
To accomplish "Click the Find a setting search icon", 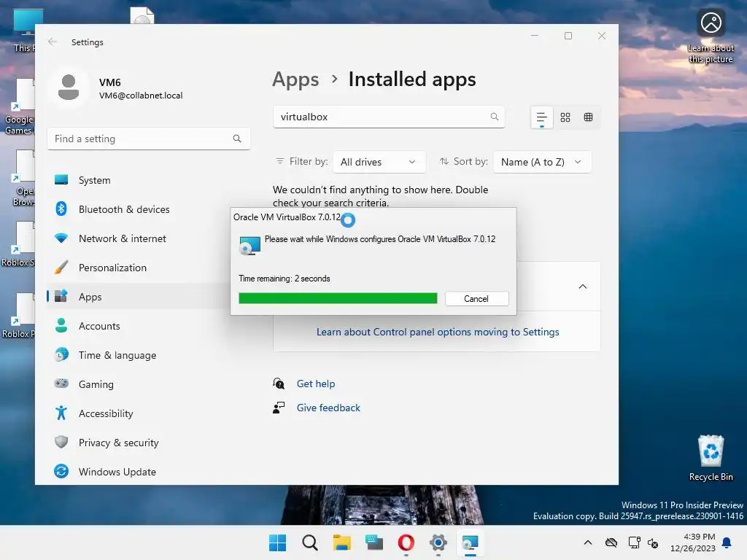I will click(237, 139).
